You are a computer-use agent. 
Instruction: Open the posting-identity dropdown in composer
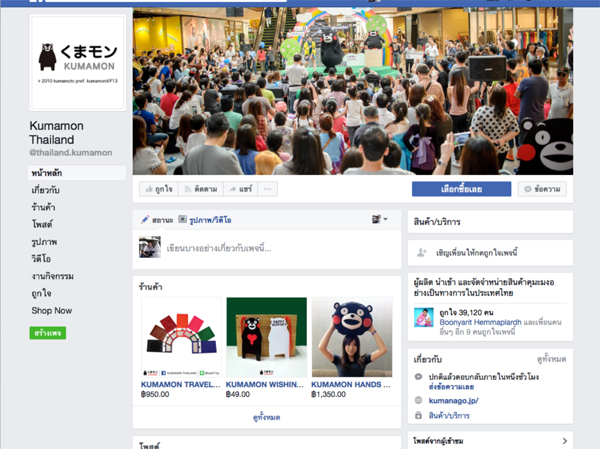tap(380, 219)
